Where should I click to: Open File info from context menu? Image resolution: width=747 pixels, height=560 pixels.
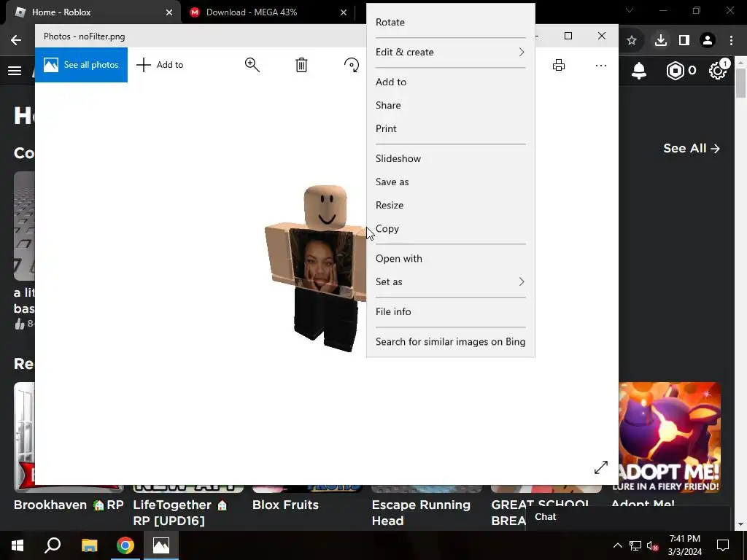coord(450,311)
